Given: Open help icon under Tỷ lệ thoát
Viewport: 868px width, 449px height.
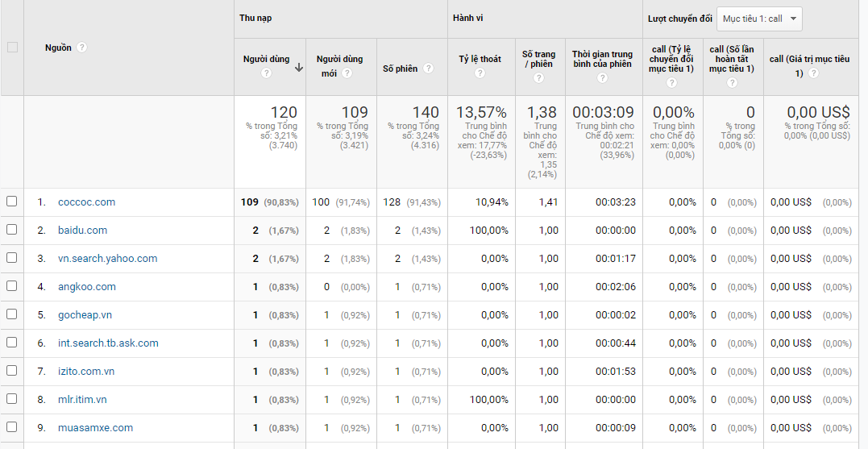Looking at the screenshot, I should tap(480, 73).
